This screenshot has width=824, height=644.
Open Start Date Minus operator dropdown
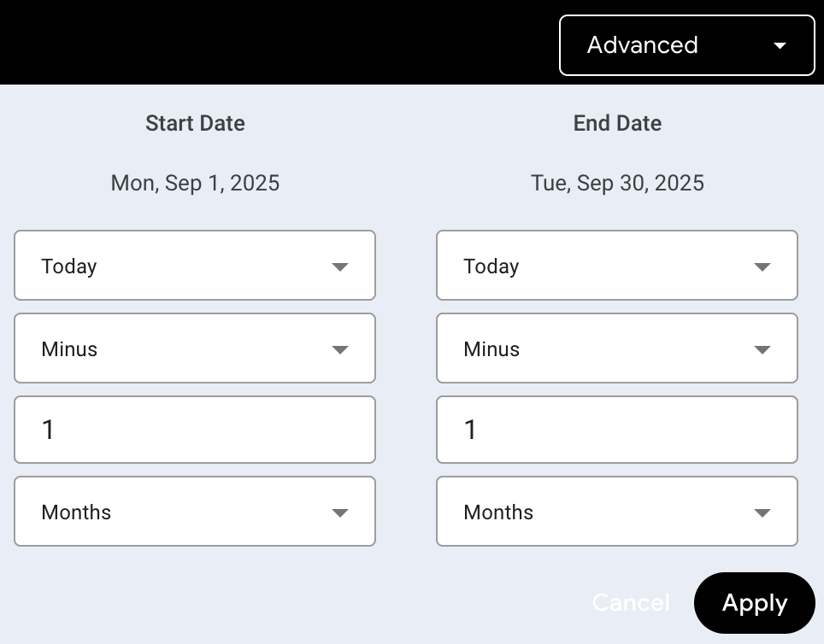[x=195, y=348]
